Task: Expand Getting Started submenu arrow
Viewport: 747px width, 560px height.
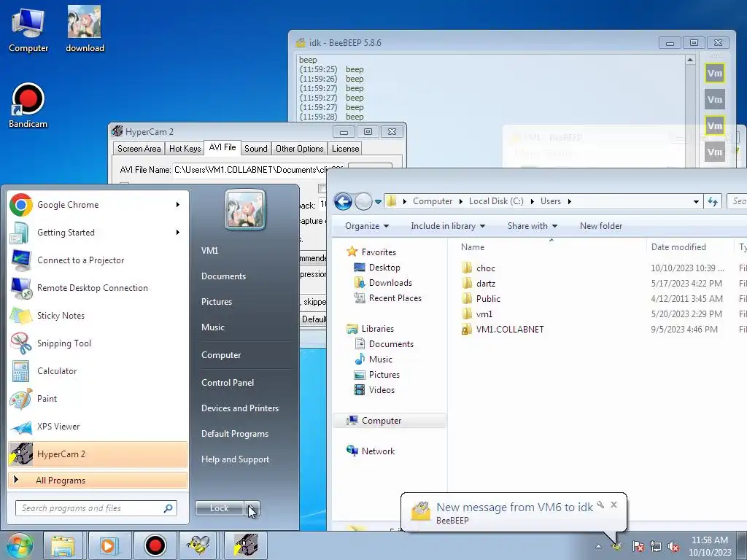Action: [178, 233]
